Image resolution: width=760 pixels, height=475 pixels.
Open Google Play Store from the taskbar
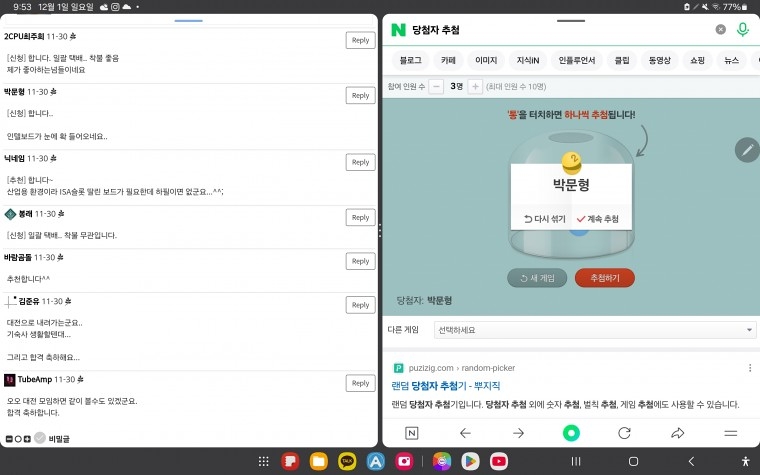(x=470, y=461)
